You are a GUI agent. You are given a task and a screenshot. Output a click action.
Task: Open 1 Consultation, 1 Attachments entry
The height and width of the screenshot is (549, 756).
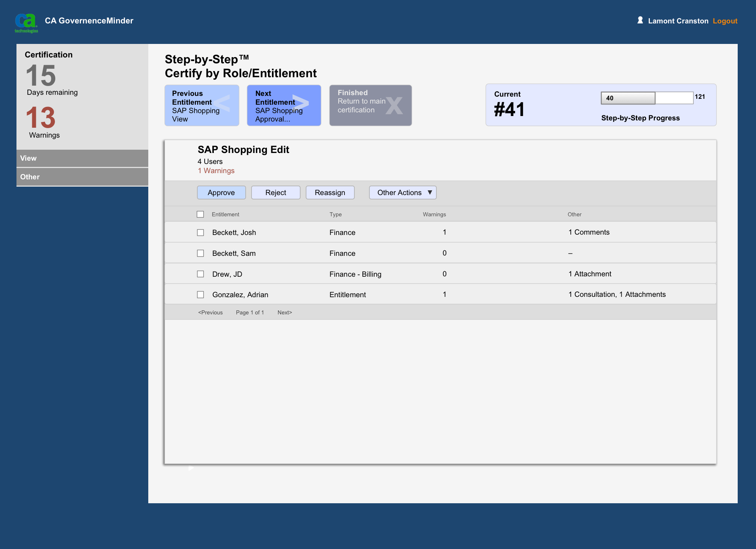click(x=617, y=294)
